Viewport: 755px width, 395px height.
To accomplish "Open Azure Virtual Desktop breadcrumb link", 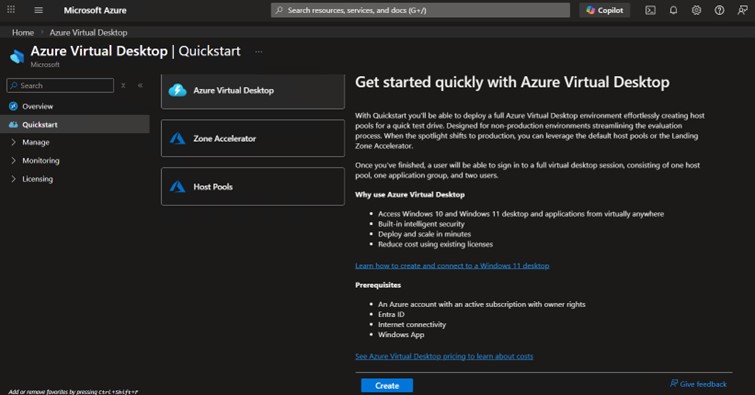I will pyautogui.click(x=88, y=32).
